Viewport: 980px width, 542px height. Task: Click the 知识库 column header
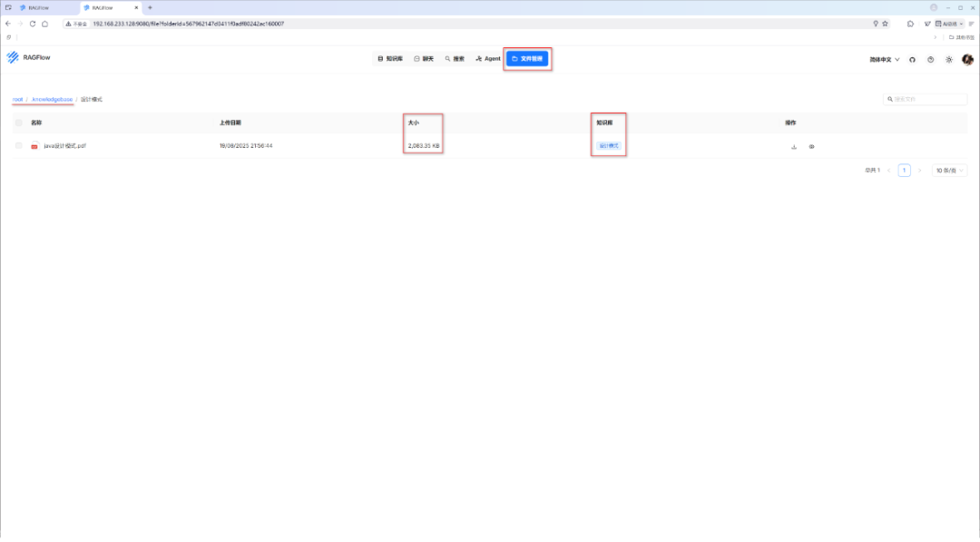tap(604, 123)
